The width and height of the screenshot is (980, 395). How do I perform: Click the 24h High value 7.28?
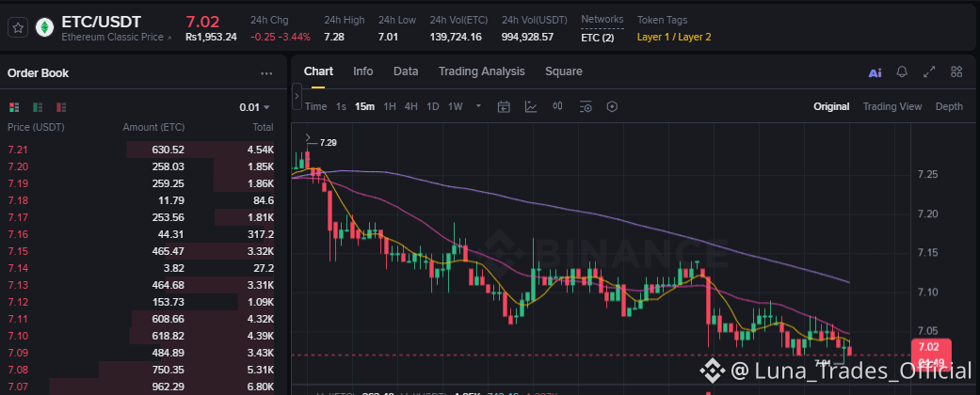(334, 37)
